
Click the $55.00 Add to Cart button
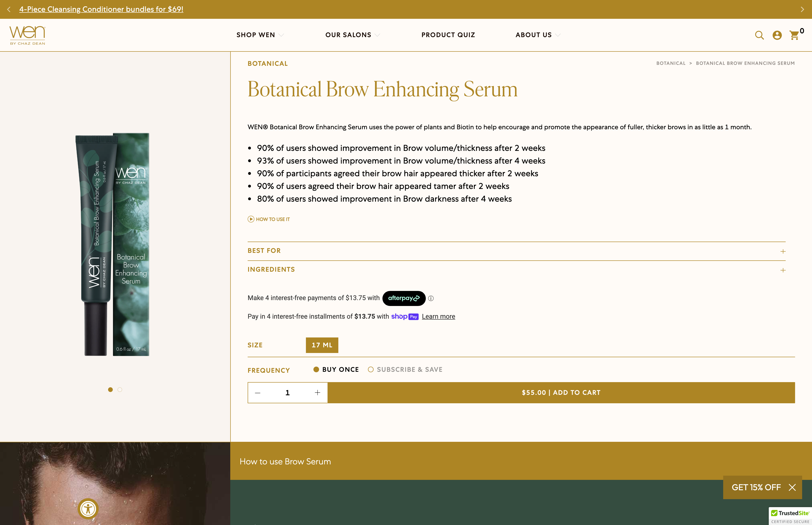pyautogui.click(x=561, y=392)
